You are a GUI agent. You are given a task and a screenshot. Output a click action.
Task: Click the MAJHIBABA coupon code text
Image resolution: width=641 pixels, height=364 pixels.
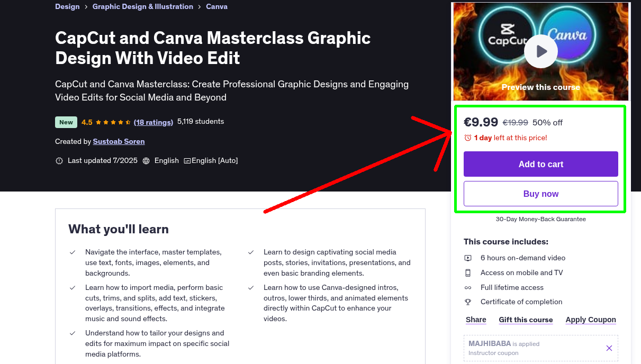pyautogui.click(x=490, y=344)
